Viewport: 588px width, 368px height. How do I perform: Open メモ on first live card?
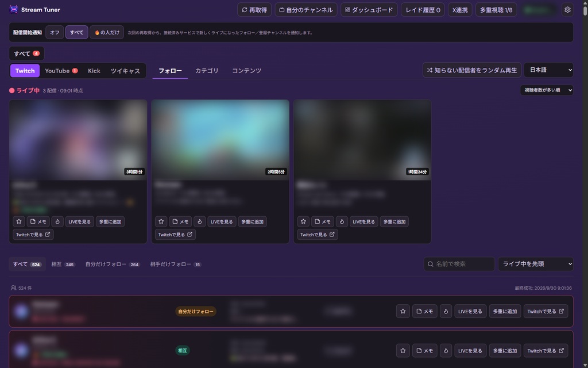[x=38, y=221]
